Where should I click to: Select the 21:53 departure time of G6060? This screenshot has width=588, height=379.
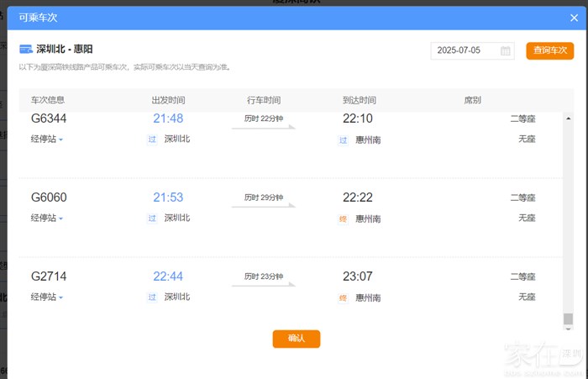pyautogui.click(x=168, y=197)
